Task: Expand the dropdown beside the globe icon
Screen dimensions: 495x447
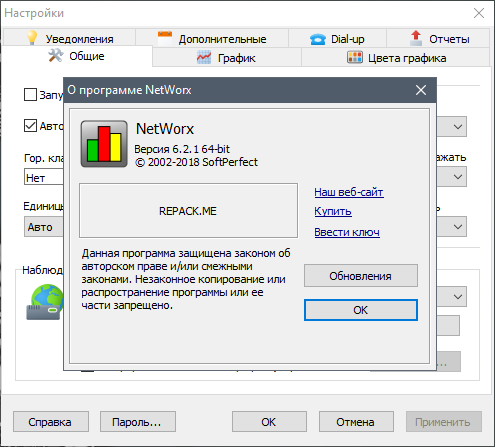Action: (458, 296)
